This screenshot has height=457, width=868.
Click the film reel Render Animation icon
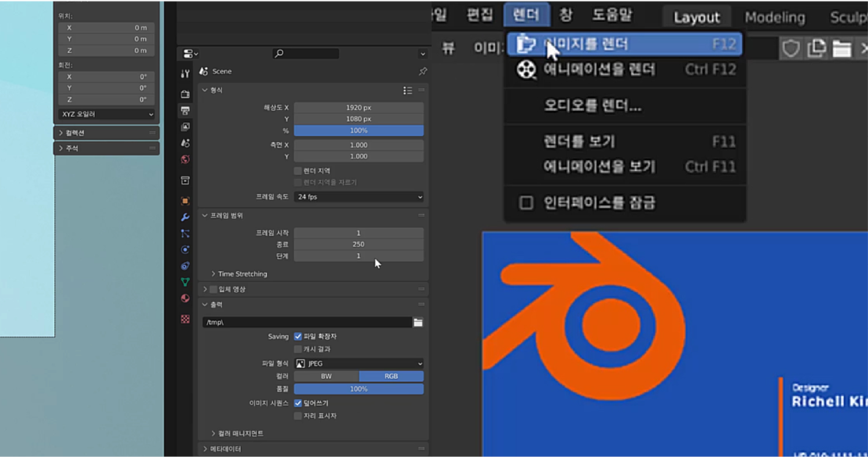coord(526,70)
